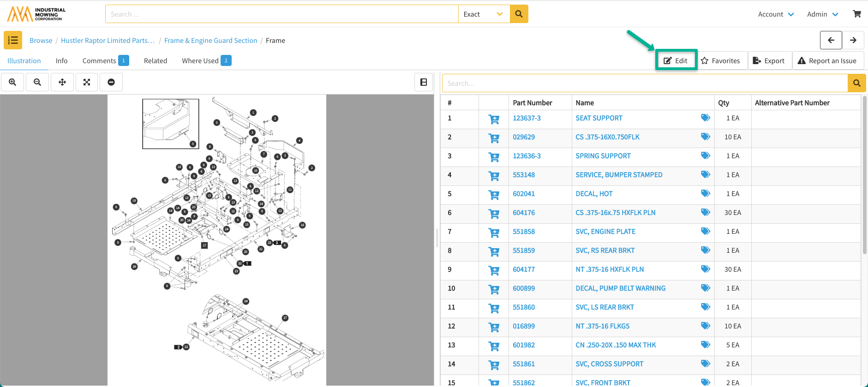Go to next page arrow
Viewport: 868px width, 387px height.
coord(853,40)
